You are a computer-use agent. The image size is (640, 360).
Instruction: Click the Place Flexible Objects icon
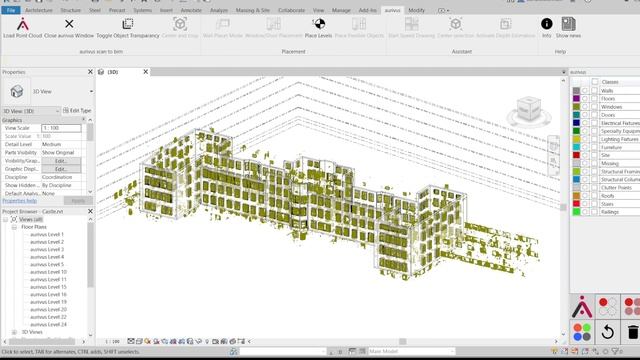[x=359, y=24]
